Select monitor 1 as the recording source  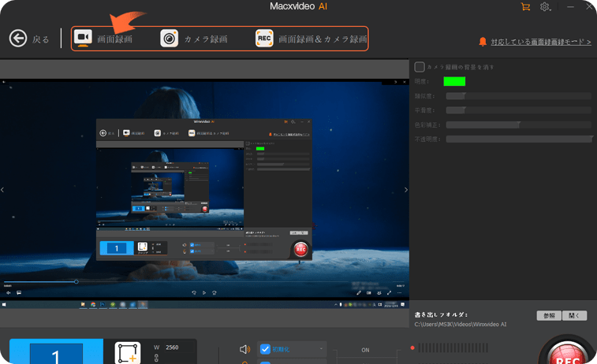pos(56,352)
